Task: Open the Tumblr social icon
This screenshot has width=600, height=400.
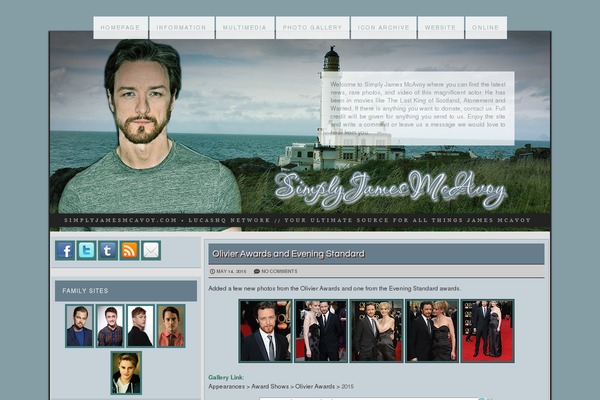Action: pyautogui.click(x=108, y=251)
